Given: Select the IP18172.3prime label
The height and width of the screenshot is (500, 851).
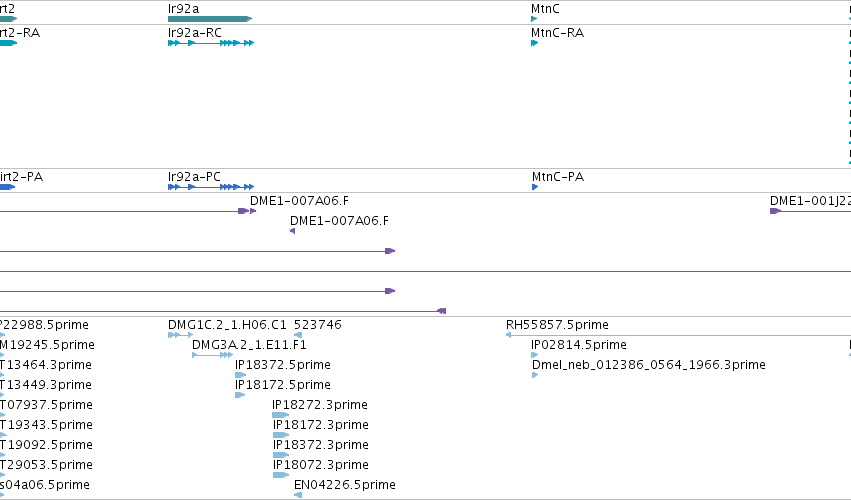Looking at the screenshot, I should 321,425.
